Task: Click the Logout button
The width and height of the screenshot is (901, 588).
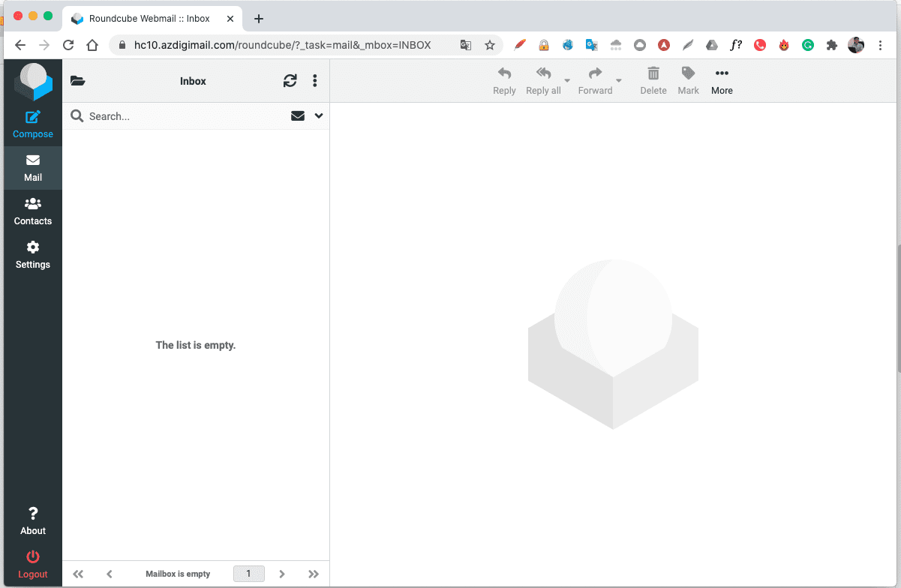Action: [x=32, y=564]
